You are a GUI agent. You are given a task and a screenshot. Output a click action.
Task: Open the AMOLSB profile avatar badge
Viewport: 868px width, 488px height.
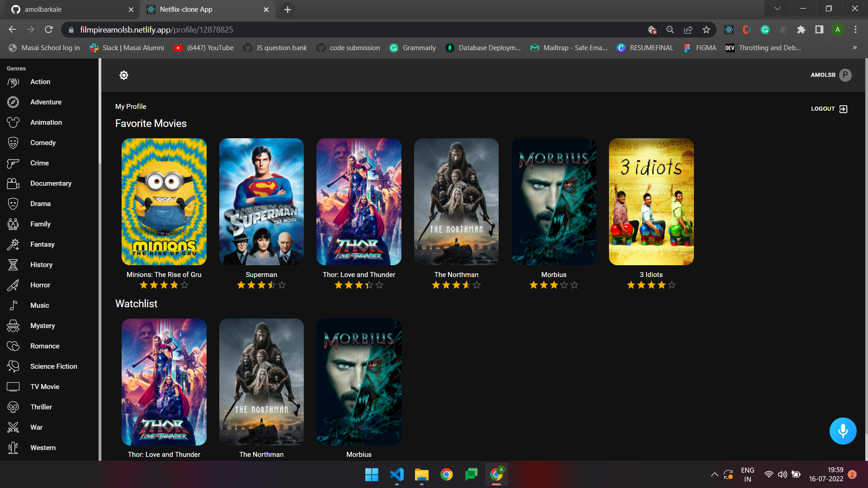click(845, 75)
